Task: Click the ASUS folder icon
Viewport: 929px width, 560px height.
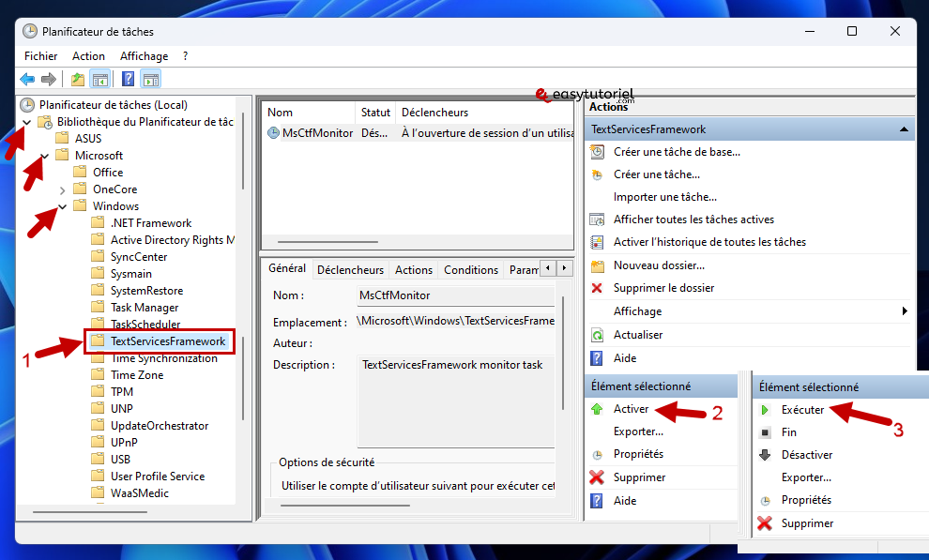Action: tap(62, 138)
